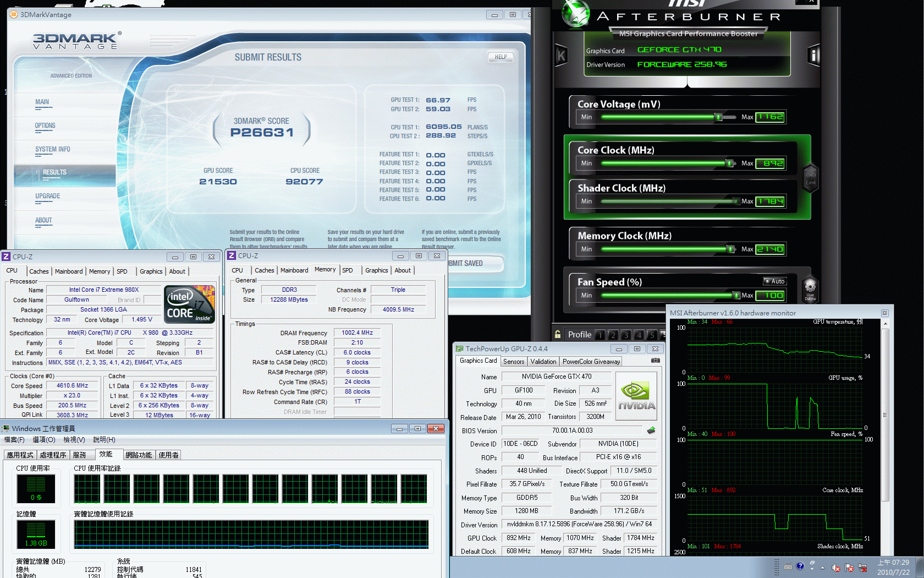Open SPD tab in right CPU-Z window

348,270
